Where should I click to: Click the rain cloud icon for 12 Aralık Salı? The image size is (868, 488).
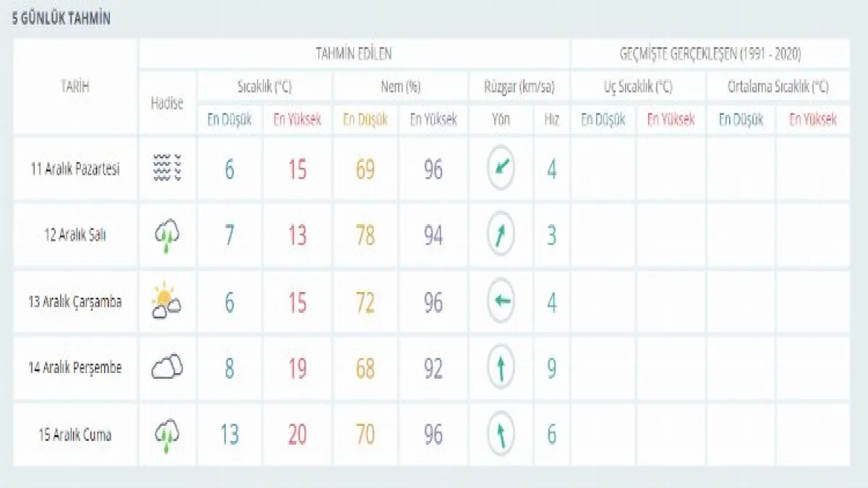[x=167, y=235]
